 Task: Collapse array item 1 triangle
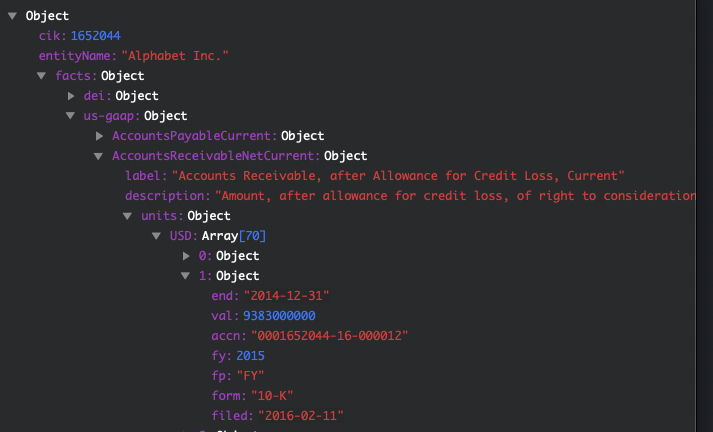185,276
